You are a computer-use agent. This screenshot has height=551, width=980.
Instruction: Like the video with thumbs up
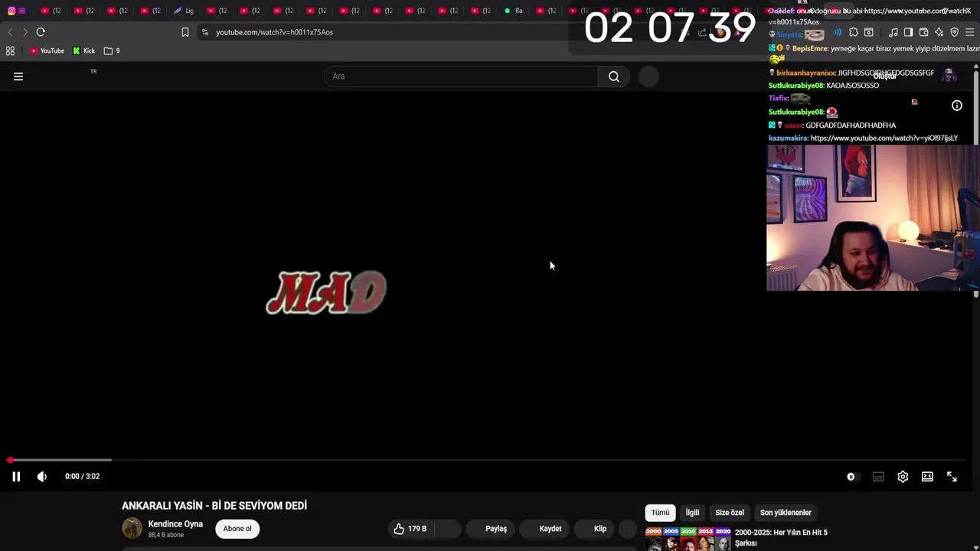click(410, 529)
